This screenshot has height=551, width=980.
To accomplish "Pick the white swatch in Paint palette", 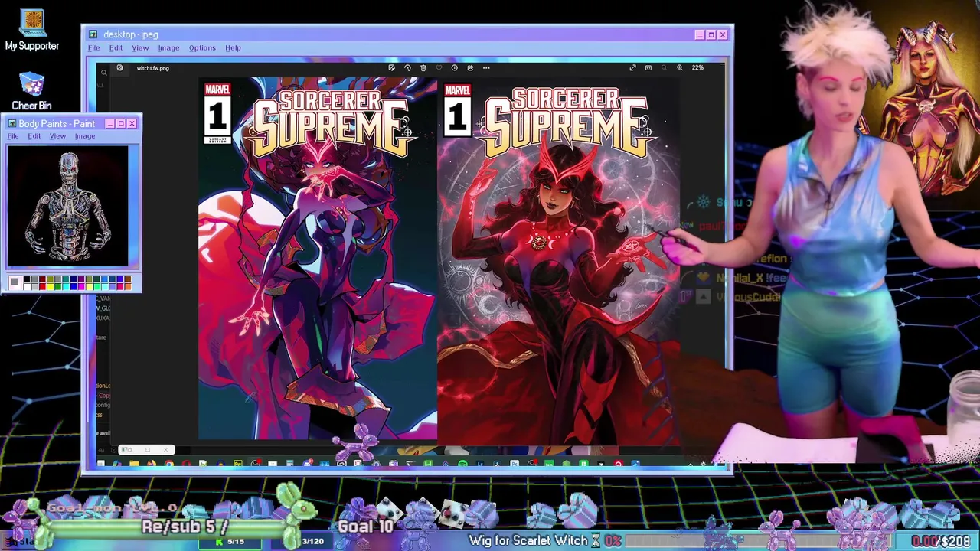I will [27, 286].
